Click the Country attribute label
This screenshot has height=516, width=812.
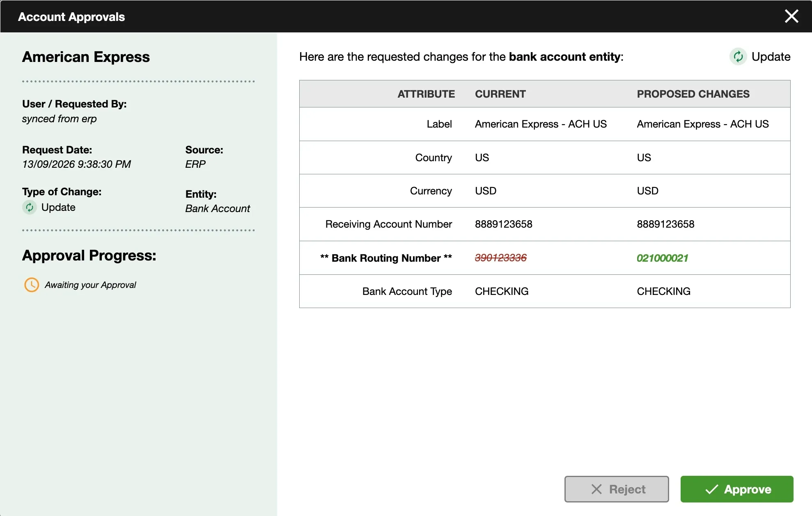coord(434,158)
